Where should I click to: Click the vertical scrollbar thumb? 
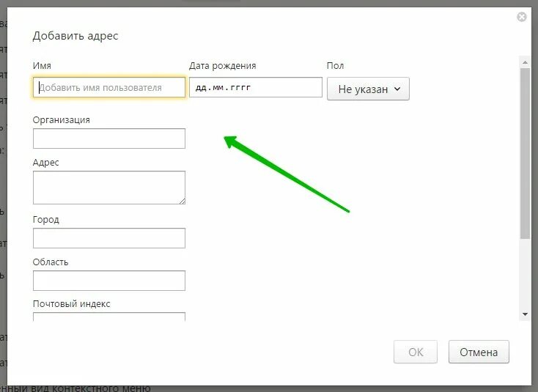pos(525,153)
